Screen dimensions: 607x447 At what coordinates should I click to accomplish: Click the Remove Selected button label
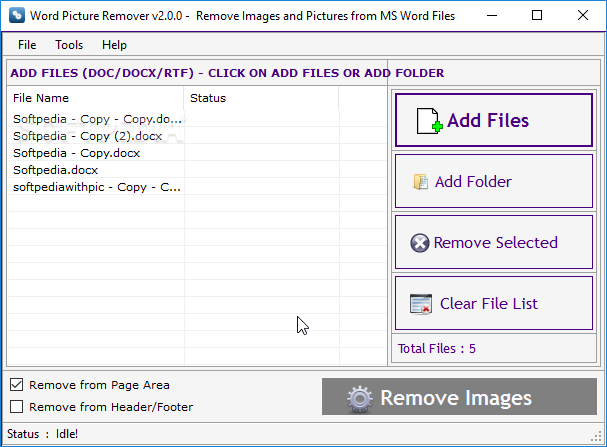(496, 243)
